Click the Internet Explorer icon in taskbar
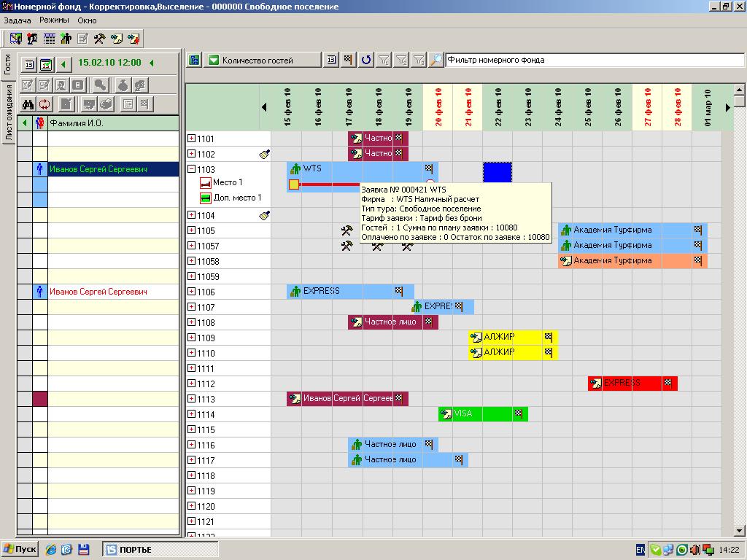Image resolution: width=747 pixels, height=560 pixels. (50, 550)
